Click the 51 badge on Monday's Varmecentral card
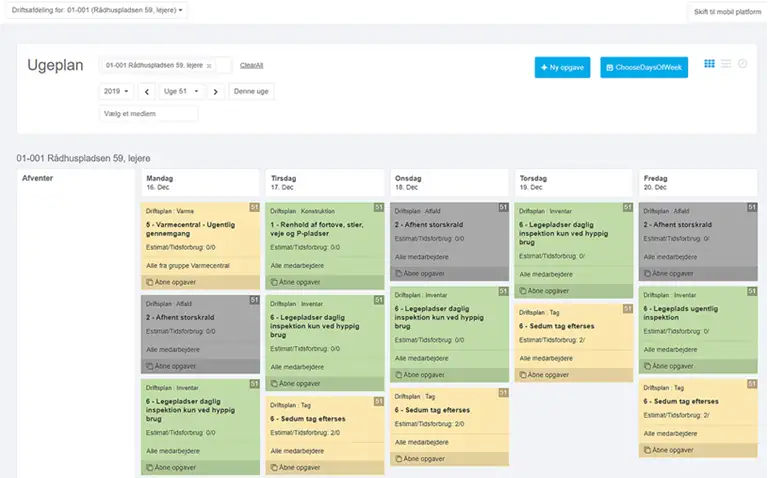 tap(254, 208)
